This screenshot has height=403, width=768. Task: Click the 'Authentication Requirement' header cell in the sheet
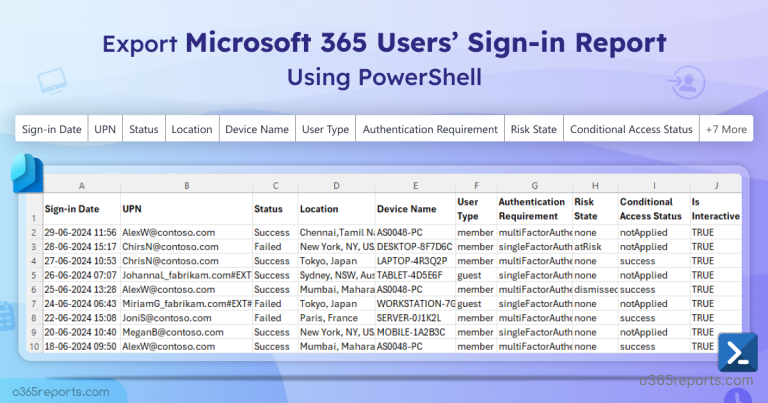tap(534, 209)
